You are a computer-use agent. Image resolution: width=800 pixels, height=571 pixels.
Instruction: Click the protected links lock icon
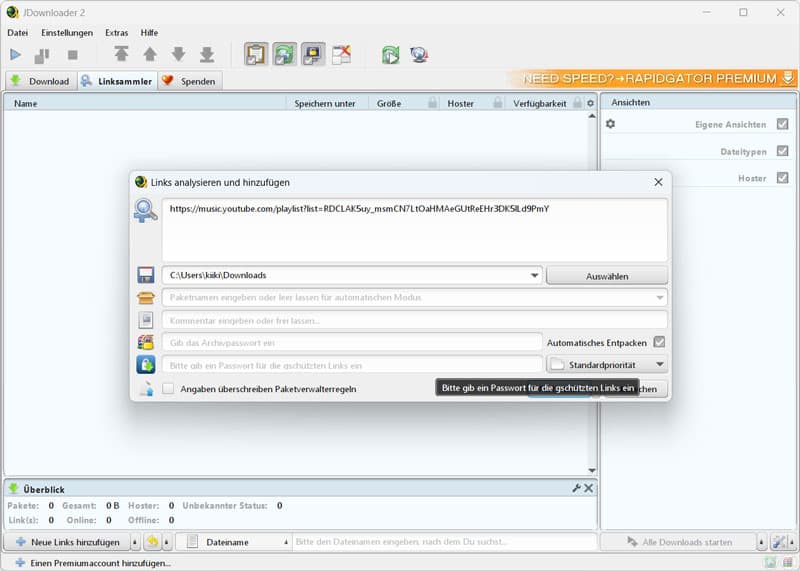pos(146,365)
